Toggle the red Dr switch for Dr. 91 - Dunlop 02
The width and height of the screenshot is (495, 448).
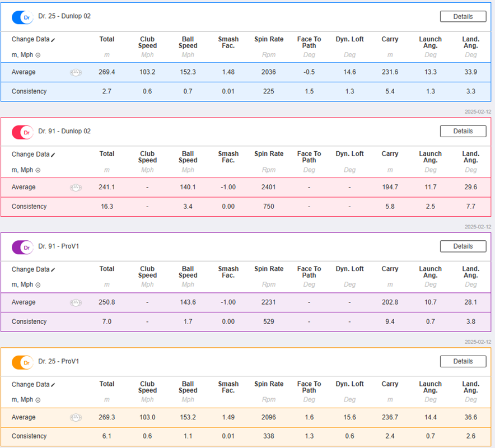click(x=22, y=132)
